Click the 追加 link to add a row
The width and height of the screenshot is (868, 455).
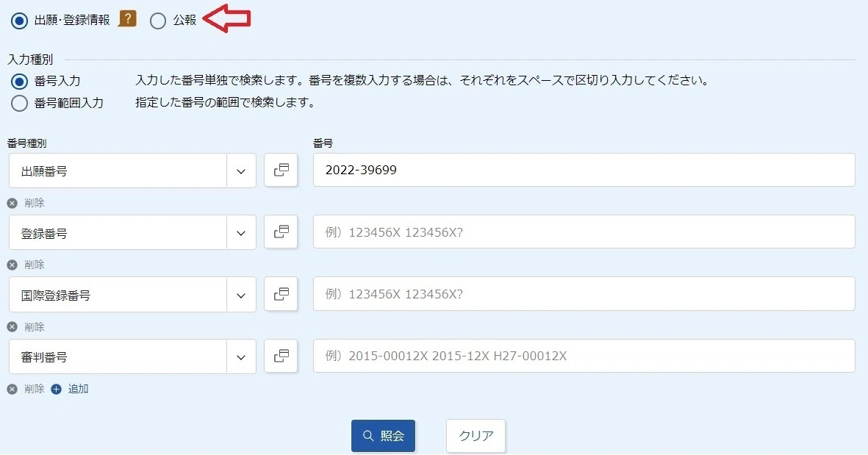[78, 389]
